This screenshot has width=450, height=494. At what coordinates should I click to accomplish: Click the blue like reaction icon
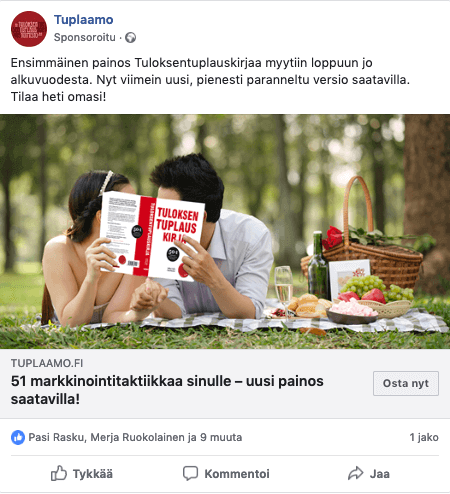pos(18,437)
